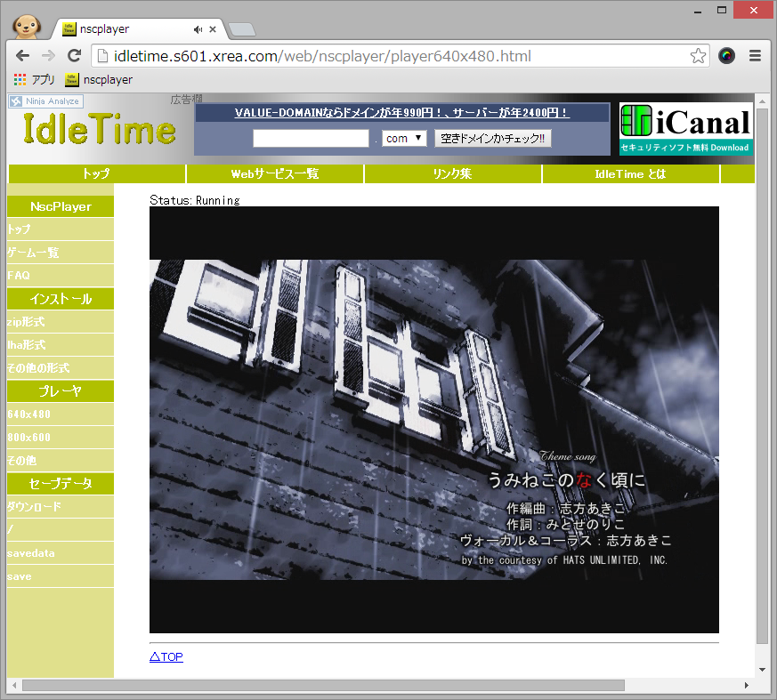The height and width of the screenshot is (700, 777).
Task: Maximize the browser window
Action: [722, 11]
